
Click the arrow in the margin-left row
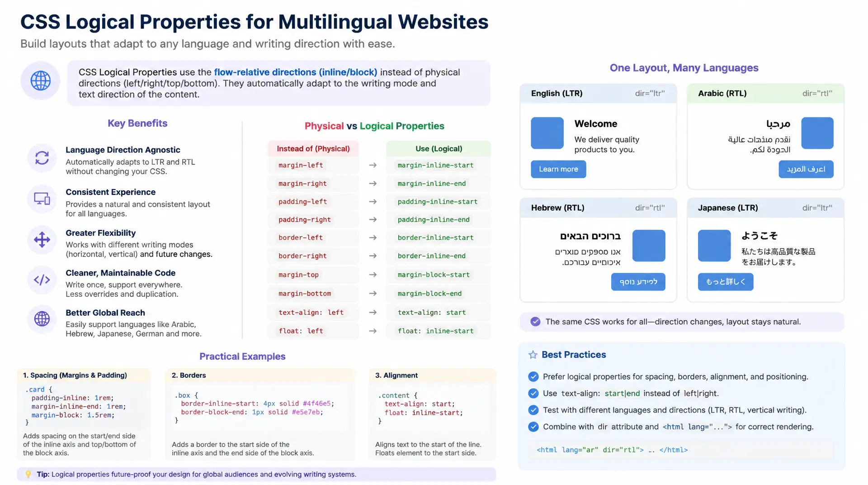coord(373,166)
